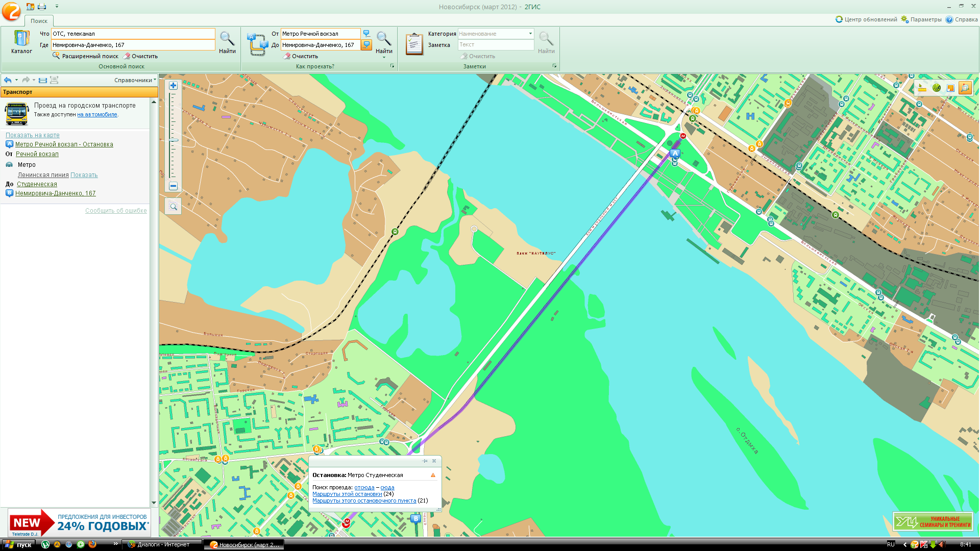This screenshot has width=980, height=551.
Task: Click the Студенческая station link
Action: coord(37,184)
